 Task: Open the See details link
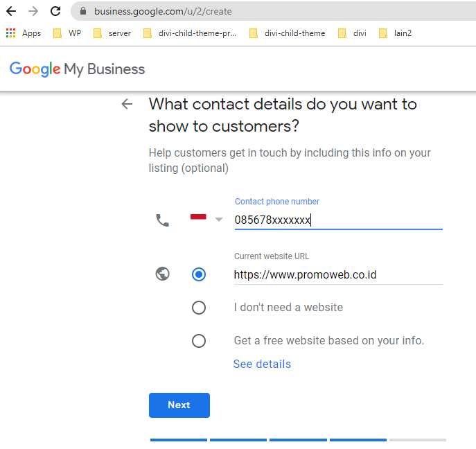coord(263,364)
